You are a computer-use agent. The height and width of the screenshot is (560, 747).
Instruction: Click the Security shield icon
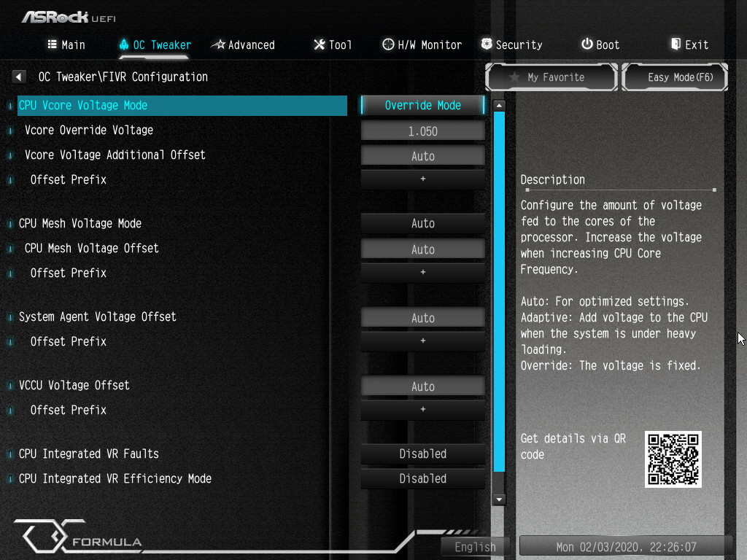(487, 44)
